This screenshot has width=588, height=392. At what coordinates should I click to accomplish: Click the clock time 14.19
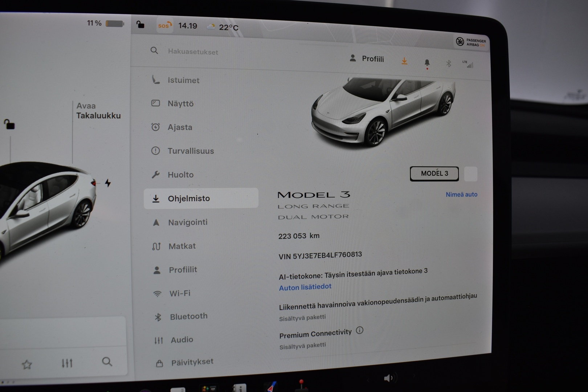click(188, 26)
